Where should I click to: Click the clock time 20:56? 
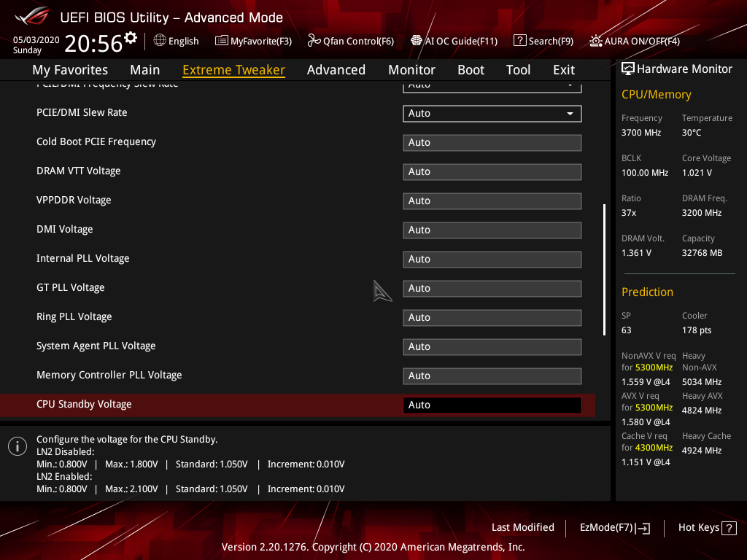(93, 43)
